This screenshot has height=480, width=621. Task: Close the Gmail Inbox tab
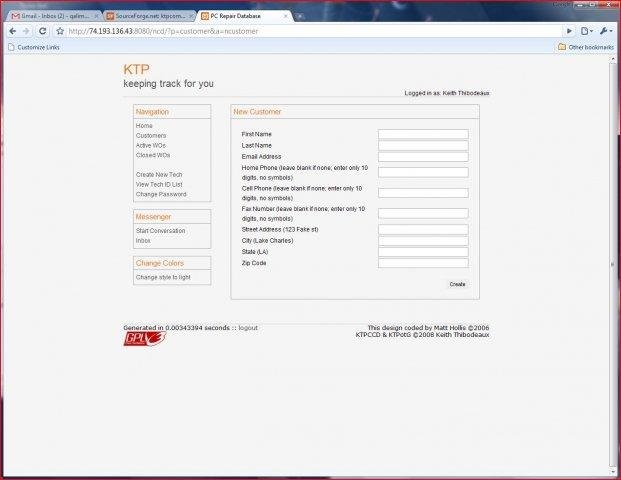point(96,16)
